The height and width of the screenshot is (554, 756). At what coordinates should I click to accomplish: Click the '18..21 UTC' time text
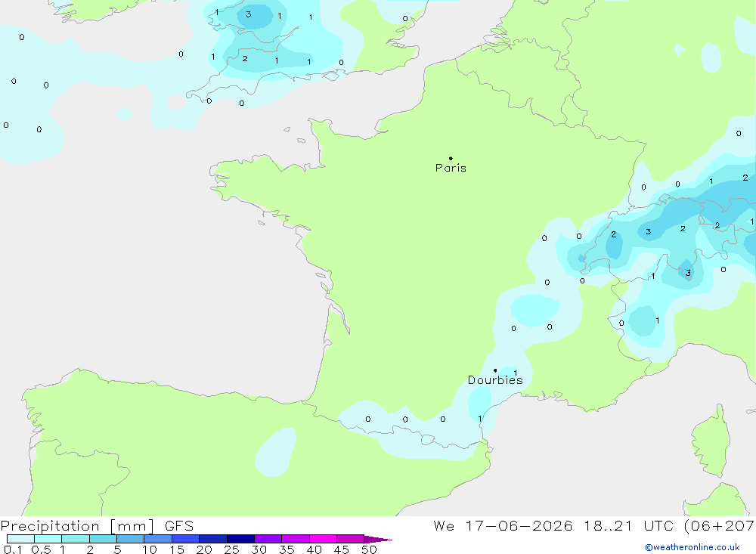[628, 526]
